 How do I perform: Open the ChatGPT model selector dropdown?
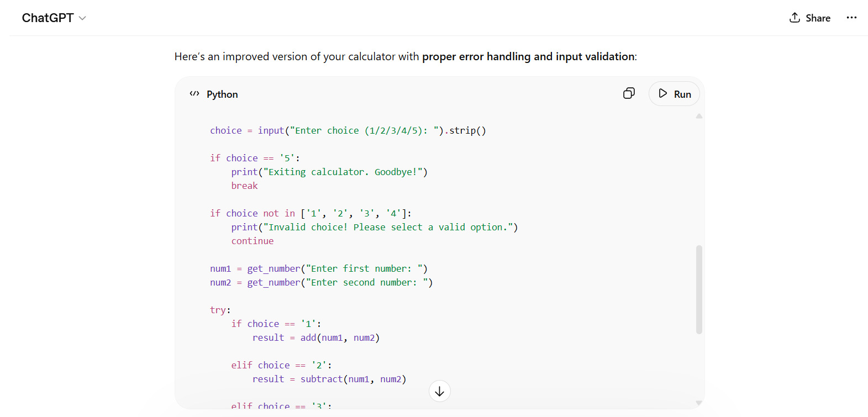coord(54,18)
